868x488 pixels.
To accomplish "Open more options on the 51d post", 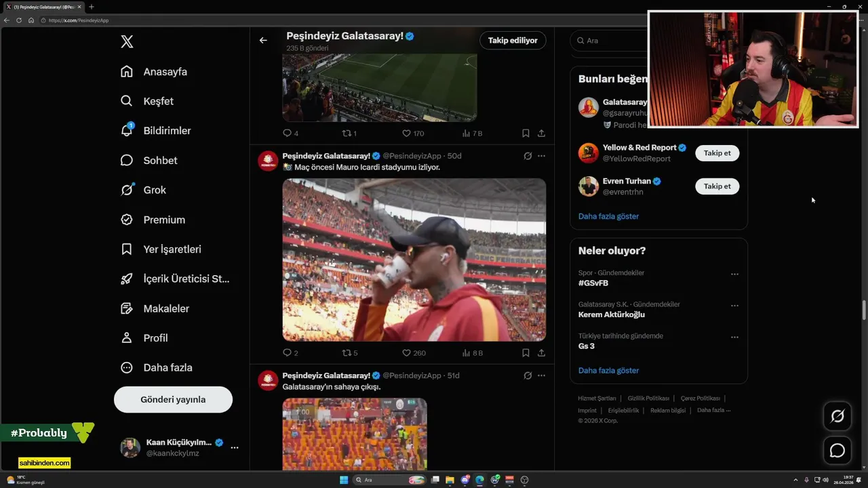I will tap(541, 375).
